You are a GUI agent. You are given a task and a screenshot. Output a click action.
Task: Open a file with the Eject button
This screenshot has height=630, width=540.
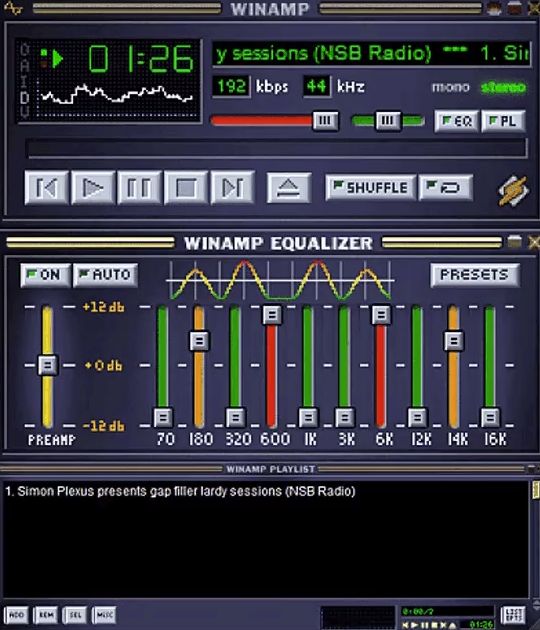pyautogui.click(x=289, y=188)
